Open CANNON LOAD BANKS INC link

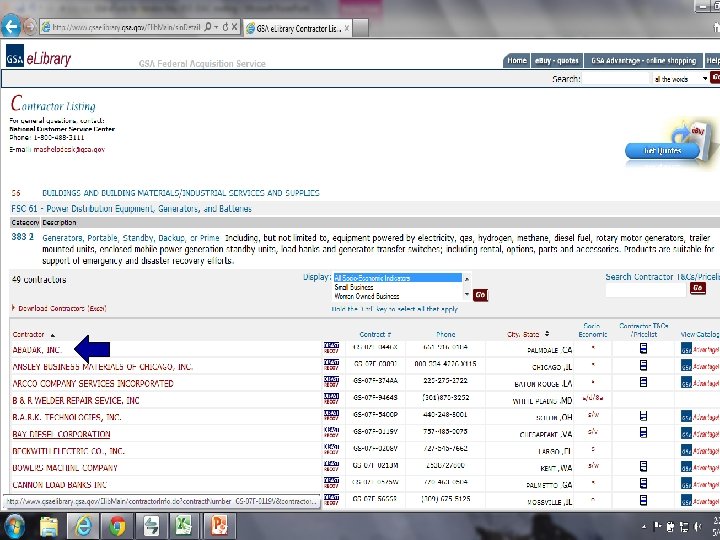[x=60, y=484]
